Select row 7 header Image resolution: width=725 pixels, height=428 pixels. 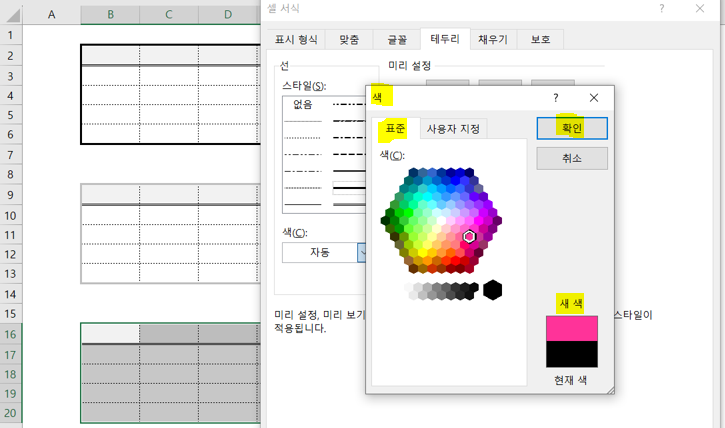[11, 155]
